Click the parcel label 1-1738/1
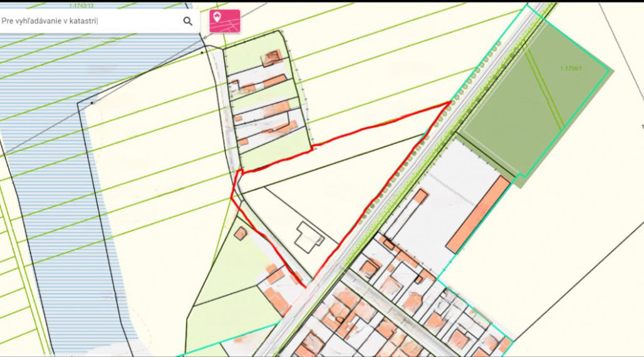 pyautogui.click(x=572, y=68)
